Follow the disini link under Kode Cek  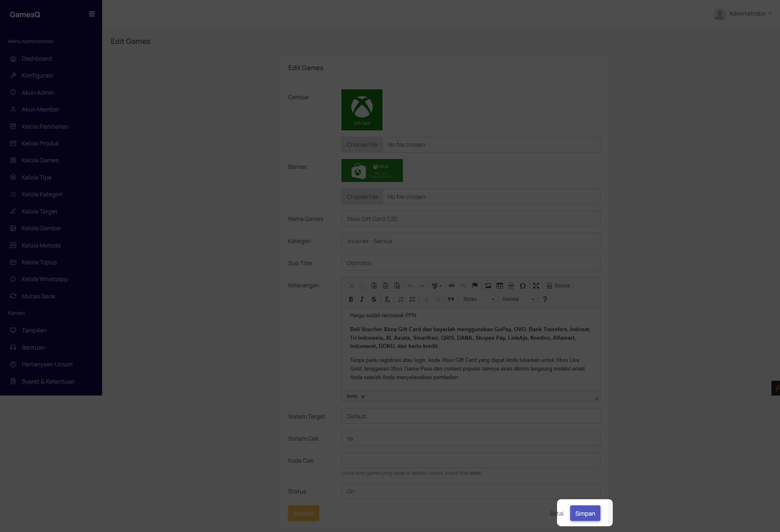[x=475, y=473]
